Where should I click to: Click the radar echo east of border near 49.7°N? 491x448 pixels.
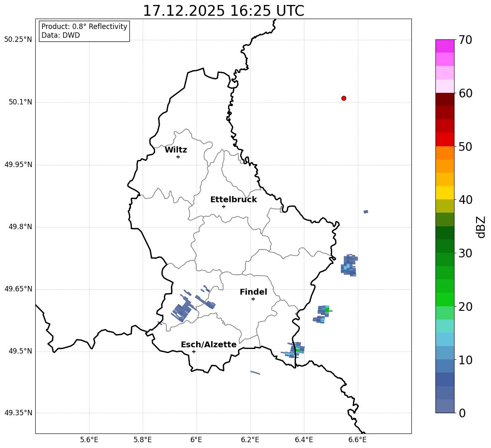pos(349,265)
